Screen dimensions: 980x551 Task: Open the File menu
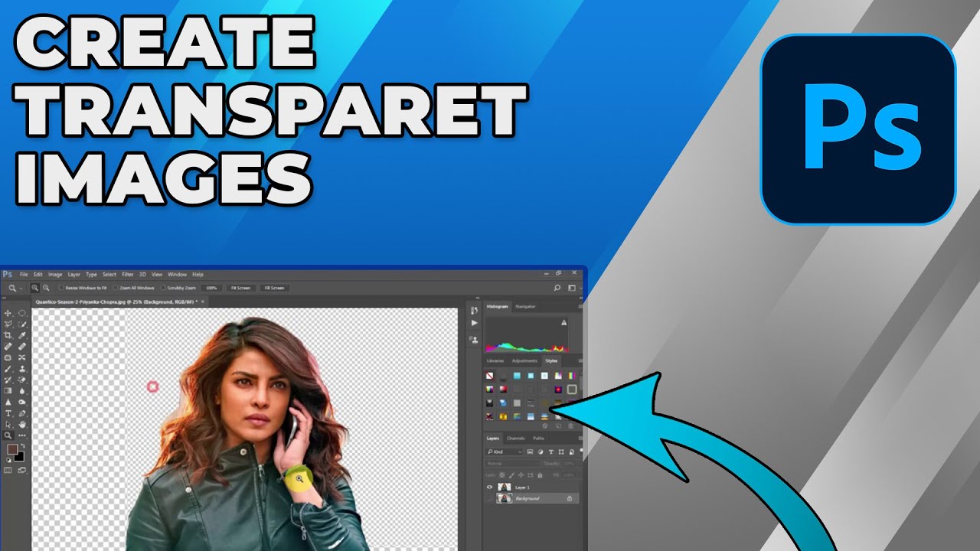24,274
